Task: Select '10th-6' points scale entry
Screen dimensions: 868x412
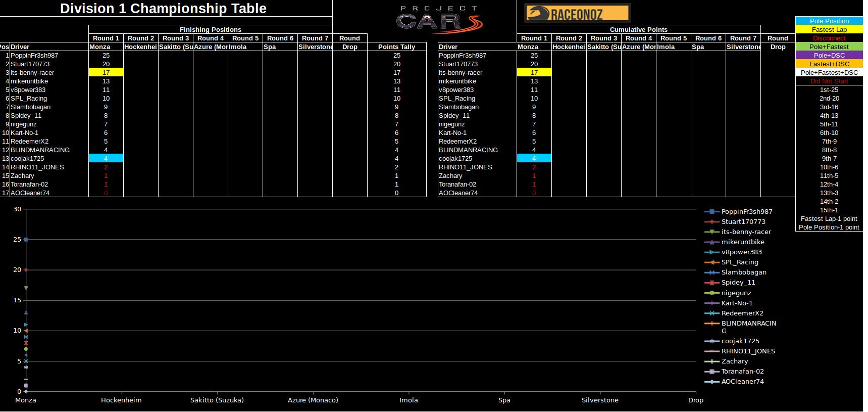Action: pyautogui.click(x=829, y=167)
